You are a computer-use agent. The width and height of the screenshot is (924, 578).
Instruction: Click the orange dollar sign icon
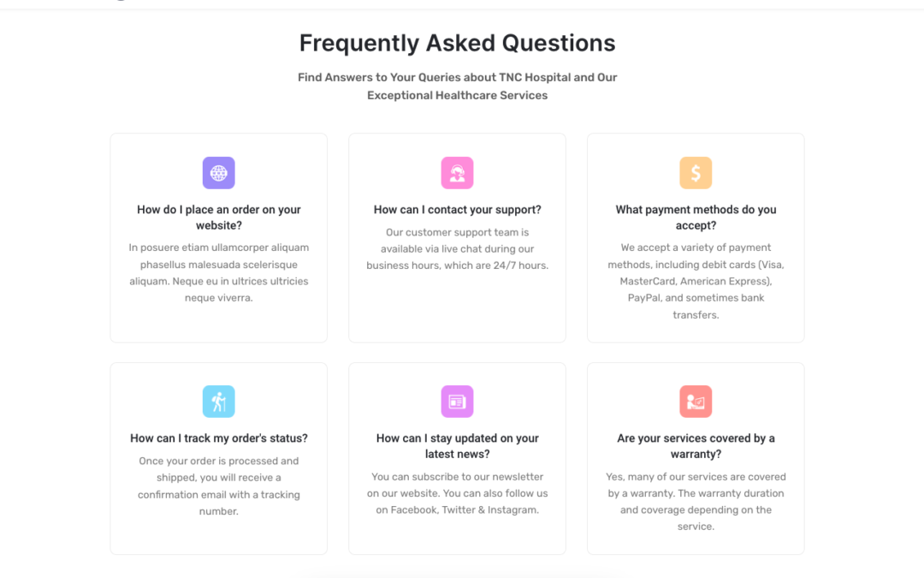tap(696, 173)
